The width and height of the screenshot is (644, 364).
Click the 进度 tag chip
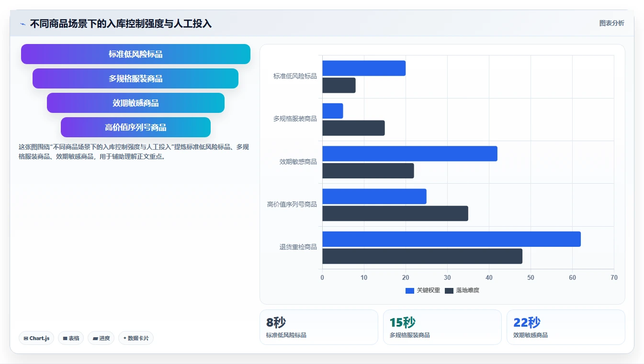(101, 338)
